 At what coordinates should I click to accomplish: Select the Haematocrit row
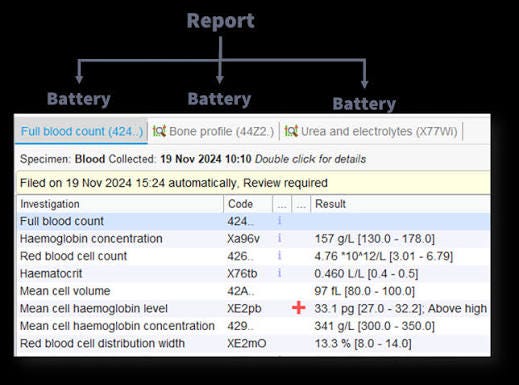[x=253, y=274]
